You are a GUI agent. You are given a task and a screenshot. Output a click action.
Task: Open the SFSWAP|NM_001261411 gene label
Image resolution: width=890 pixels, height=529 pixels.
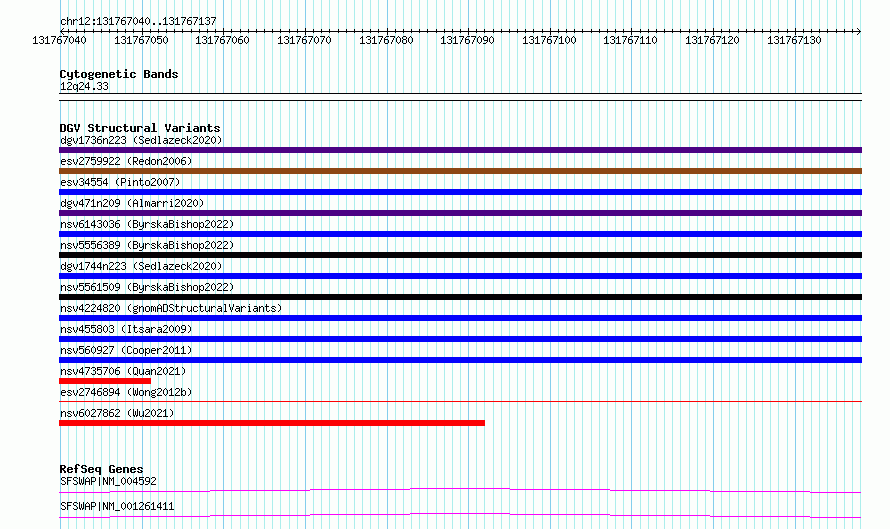pos(117,506)
